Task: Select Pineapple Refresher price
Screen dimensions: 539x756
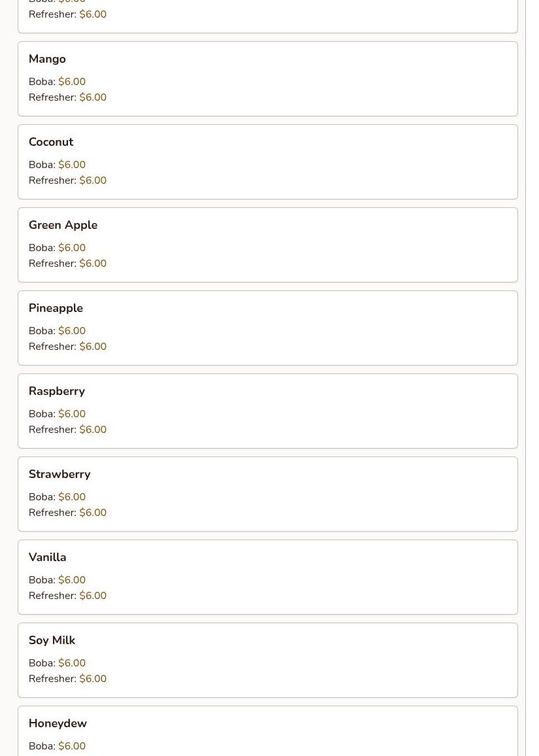Action: (x=93, y=346)
